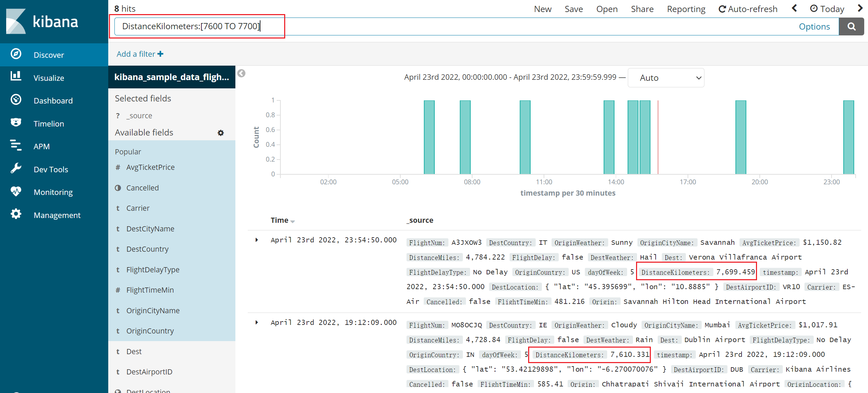Expand the 23:54:50 document row
868x393 pixels.
click(257, 240)
